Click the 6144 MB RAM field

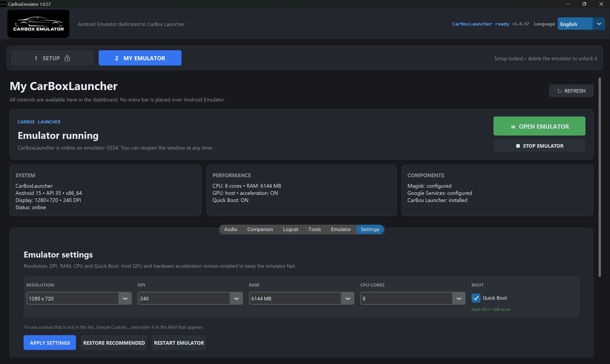point(295,298)
